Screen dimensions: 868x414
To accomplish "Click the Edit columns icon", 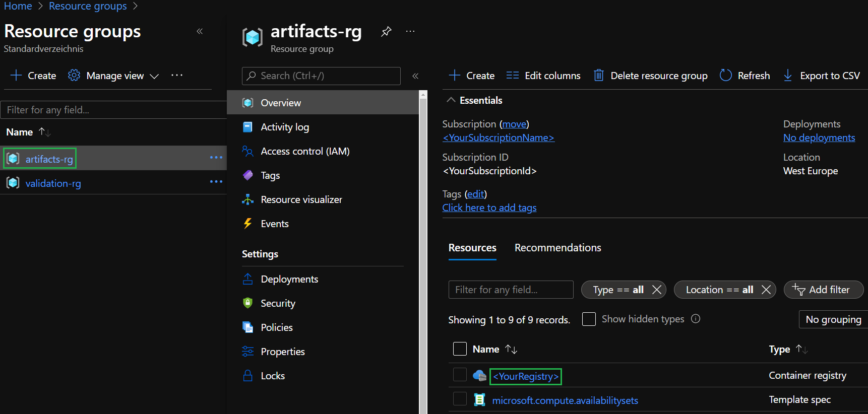I will pyautogui.click(x=512, y=76).
